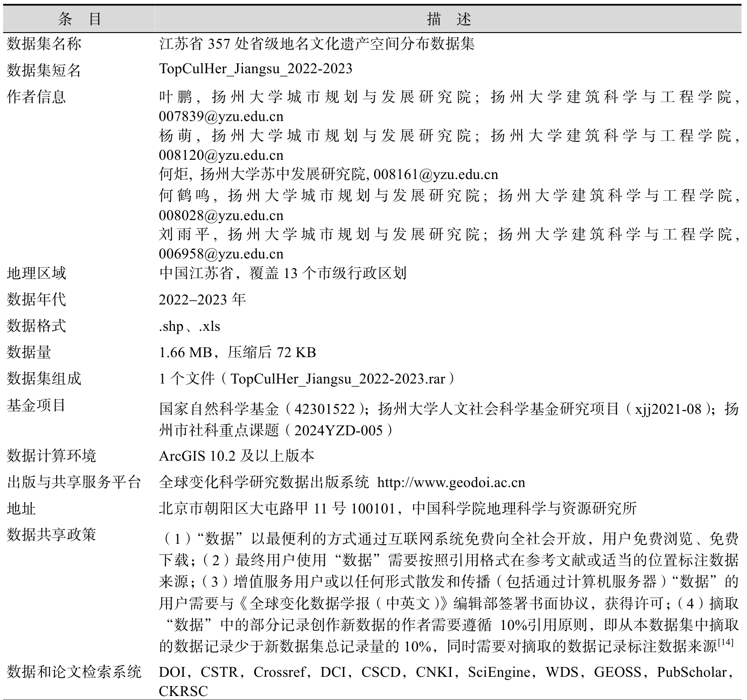This screenshot has height=700, width=747.
Task: Click email 008028@yzu.edu.cn
Action: click(221, 215)
